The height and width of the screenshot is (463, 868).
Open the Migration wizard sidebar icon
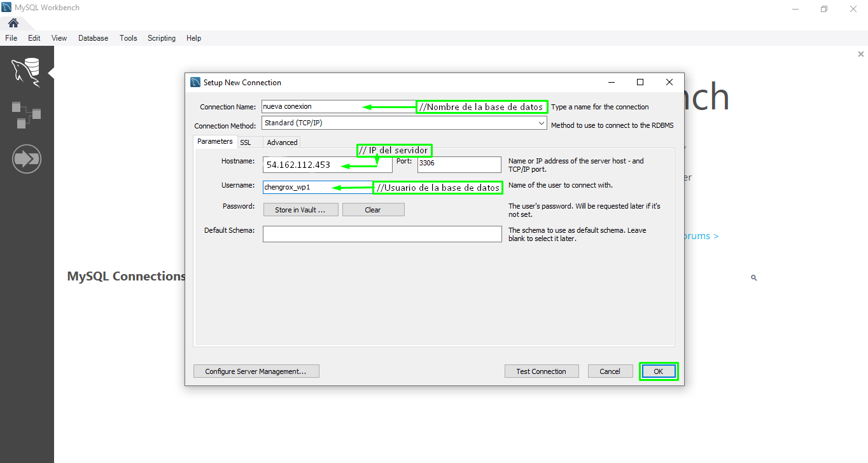pyautogui.click(x=26, y=158)
